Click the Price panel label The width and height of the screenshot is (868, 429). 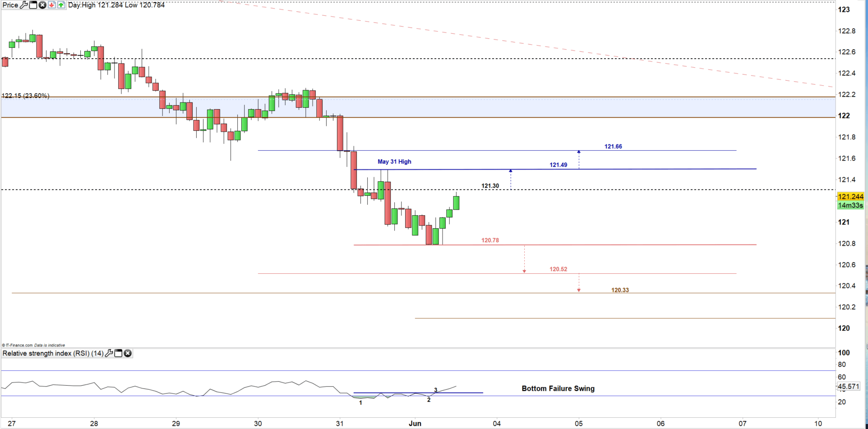(x=10, y=5)
